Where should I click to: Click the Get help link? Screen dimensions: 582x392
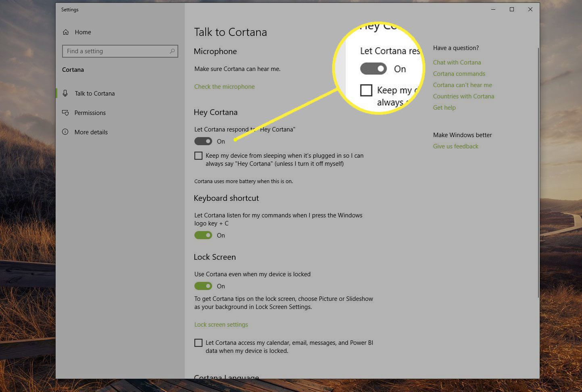click(444, 108)
